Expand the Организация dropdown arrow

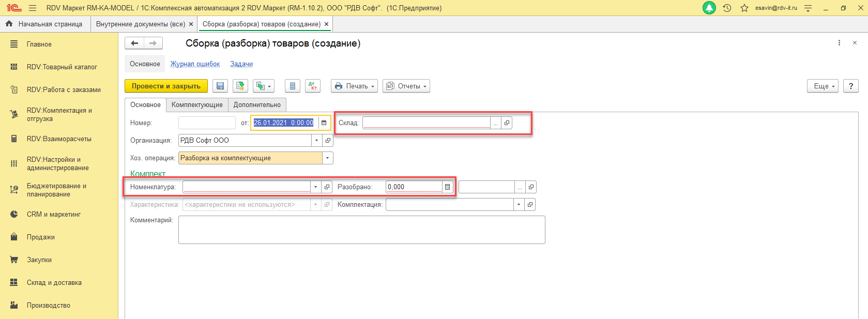(316, 141)
